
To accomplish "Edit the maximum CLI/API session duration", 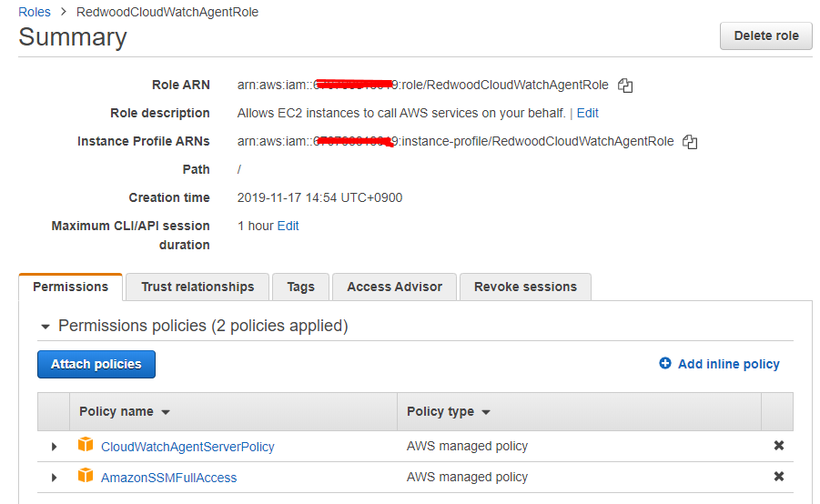I will pos(289,226).
